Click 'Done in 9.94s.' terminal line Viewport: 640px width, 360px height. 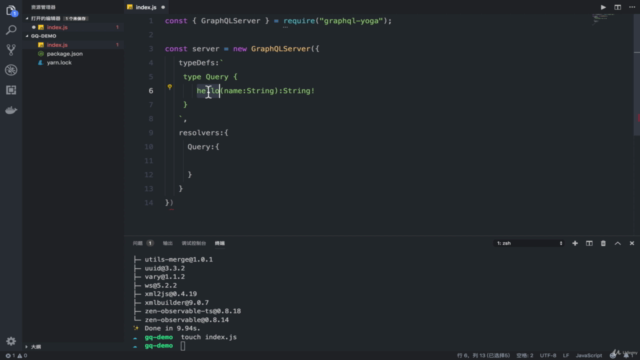172,328
